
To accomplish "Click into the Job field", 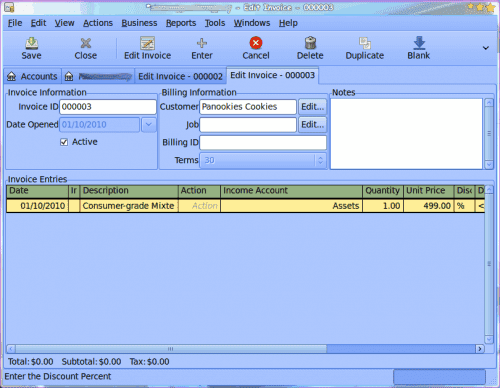I will coord(248,125).
